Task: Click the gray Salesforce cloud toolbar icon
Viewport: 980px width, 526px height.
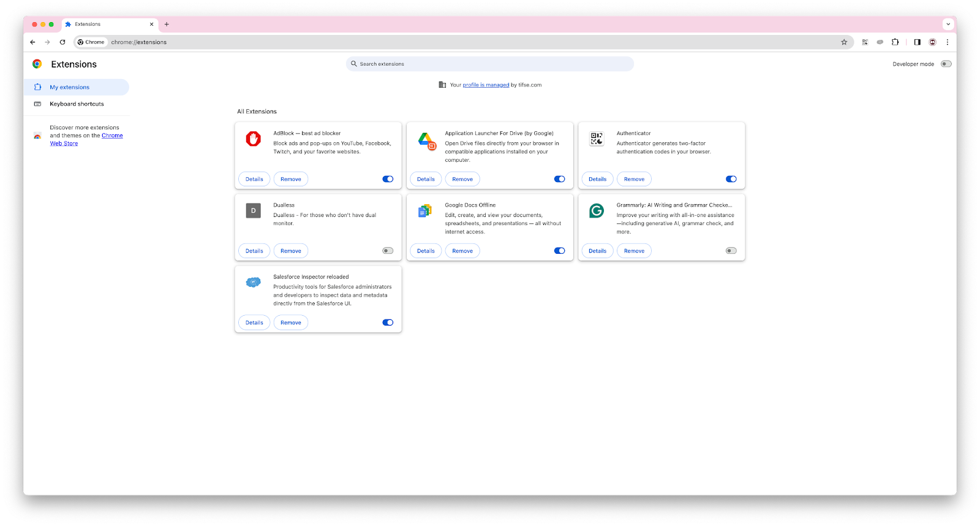Action: point(880,42)
